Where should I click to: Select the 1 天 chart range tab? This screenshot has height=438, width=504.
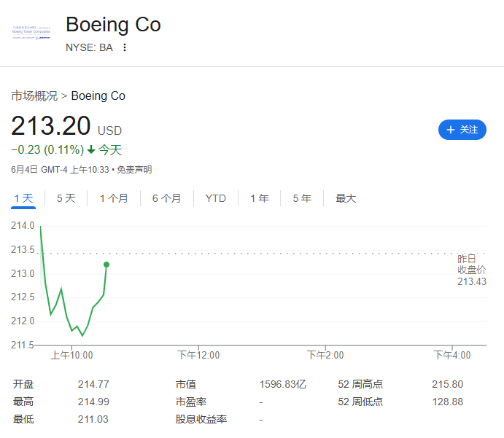point(23,198)
